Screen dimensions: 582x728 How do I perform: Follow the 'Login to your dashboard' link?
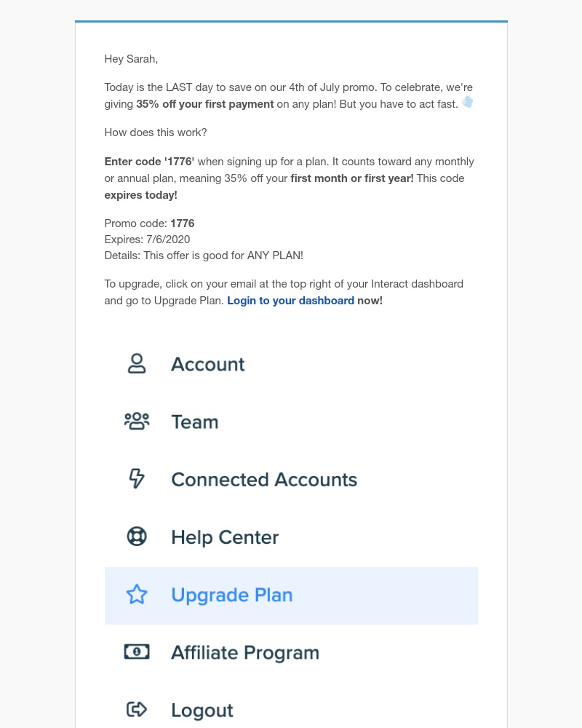[x=290, y=301]
